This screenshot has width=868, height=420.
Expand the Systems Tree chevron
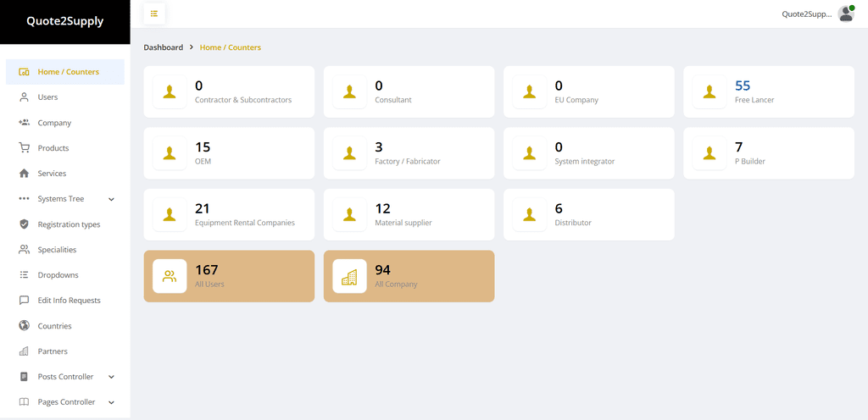(x=111, y=199)
